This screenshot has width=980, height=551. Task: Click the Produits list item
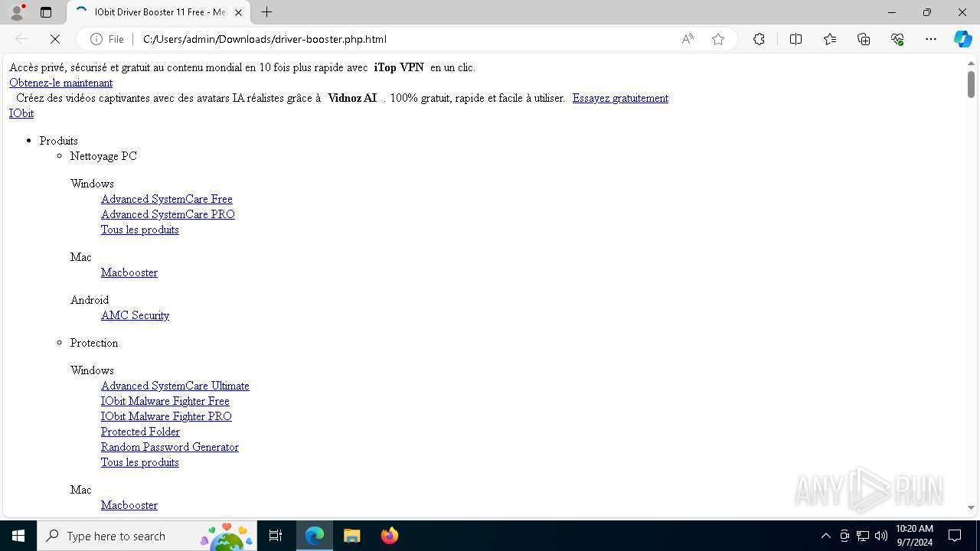[x=59, y=141]
